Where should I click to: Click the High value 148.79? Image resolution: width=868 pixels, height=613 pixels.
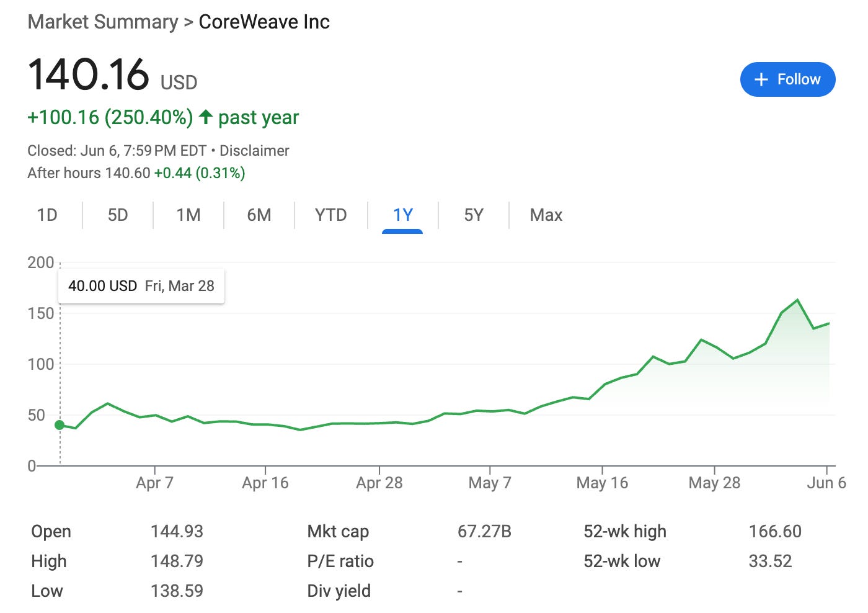(177, 562)
